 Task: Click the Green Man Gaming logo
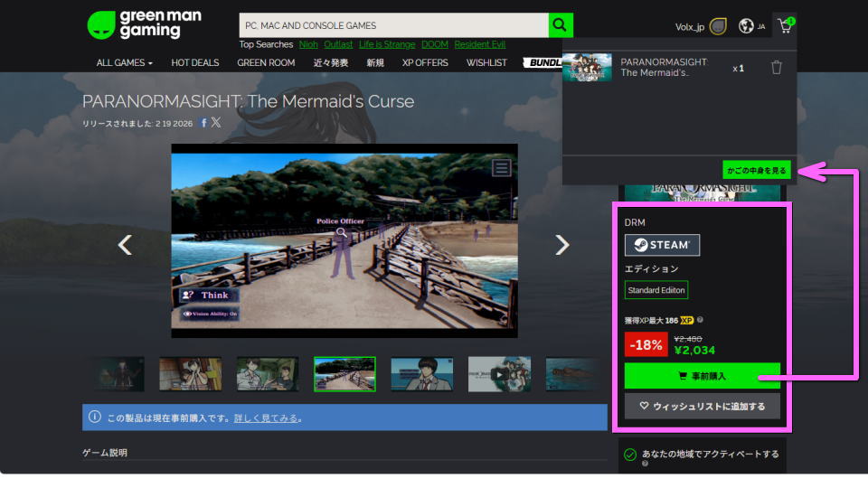(x=144, y=25)
